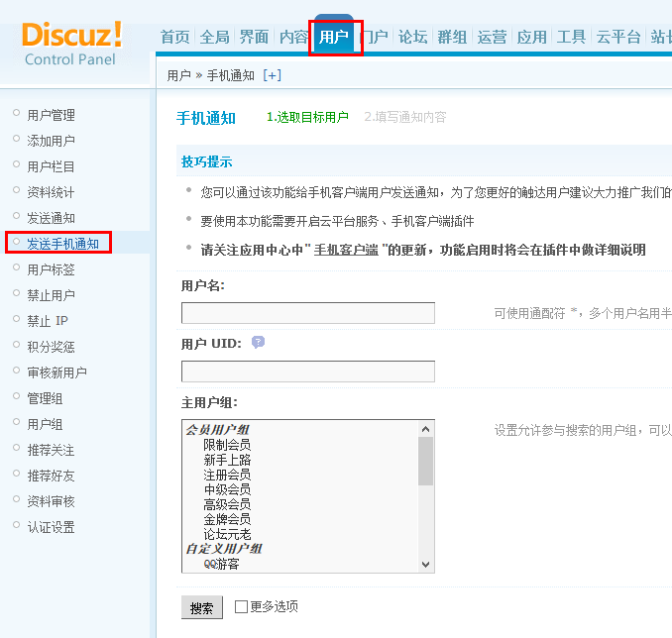672x638 pixels.
Task: Focus the 用户 UID input field
Action: [308, 372]
